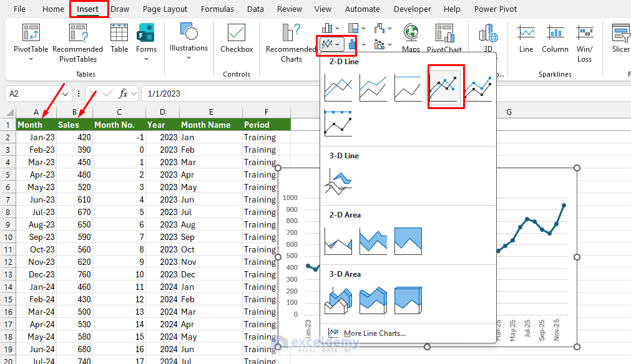631x364 pixels.
Task: Open the Illustrations group
Action: click(x=188, y=41)
